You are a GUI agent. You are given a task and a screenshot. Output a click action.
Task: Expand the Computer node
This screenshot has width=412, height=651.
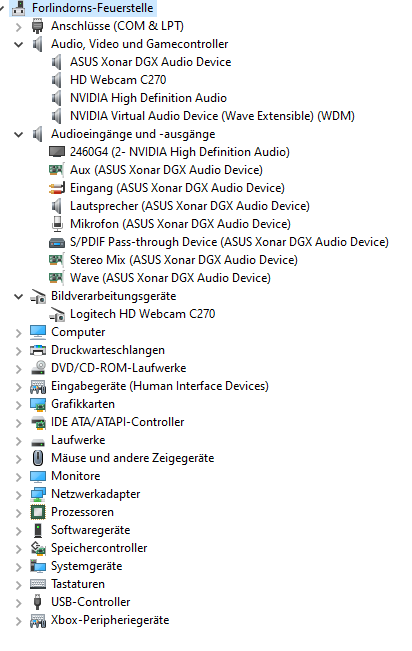(x=18, y=333)
